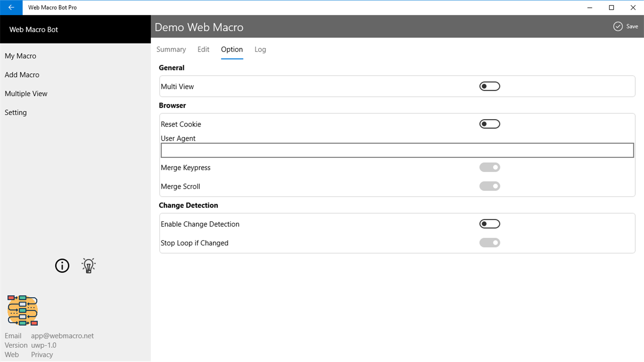Enable Change Detection
The width and height of the screenshot is (644, 362).
click(x=489, y=224)
